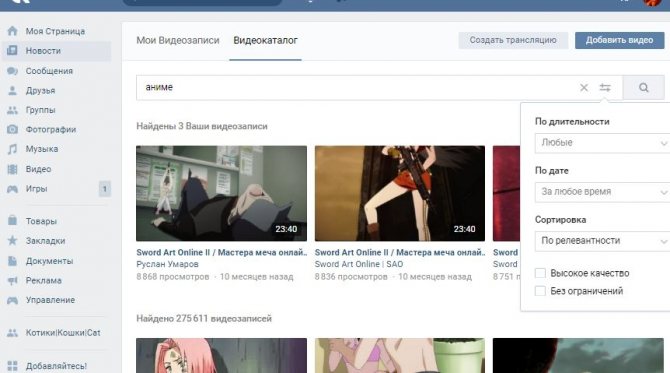Viewport: 670px width, 373px height.
Task: Switch to Мои Видеозаписи tab
Action: tap(178, 41)
